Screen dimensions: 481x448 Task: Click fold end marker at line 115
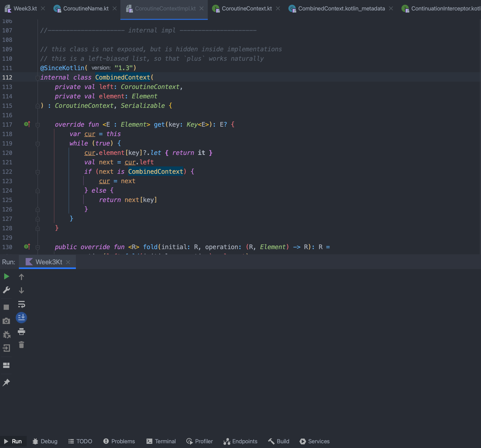pyautogui.click(x=38, y=106)
